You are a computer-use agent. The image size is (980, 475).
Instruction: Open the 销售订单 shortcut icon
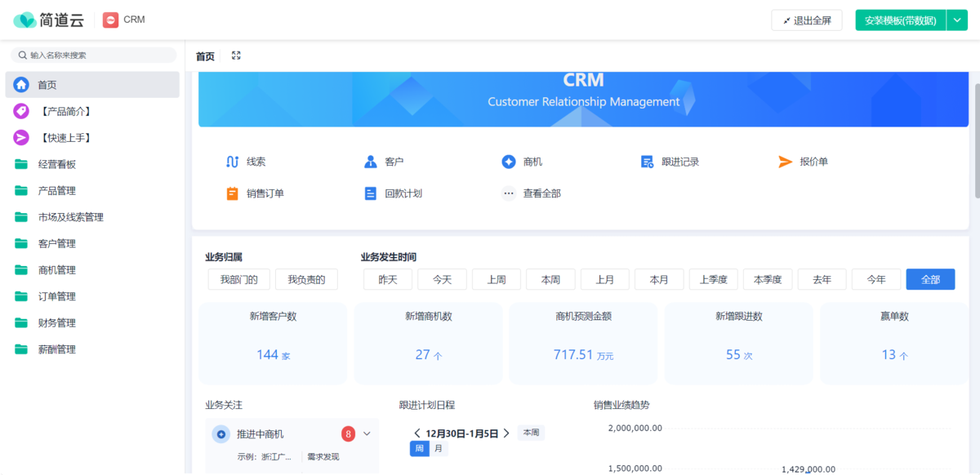click(232, 193)
